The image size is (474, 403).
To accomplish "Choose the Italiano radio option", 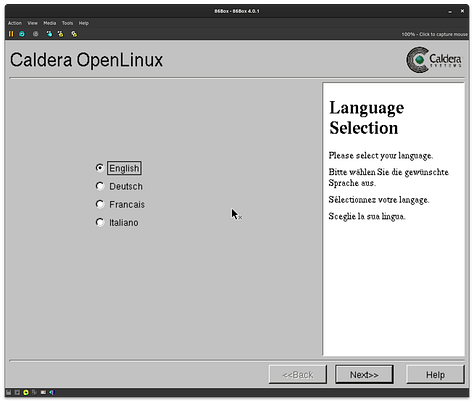I will [99, 222].
